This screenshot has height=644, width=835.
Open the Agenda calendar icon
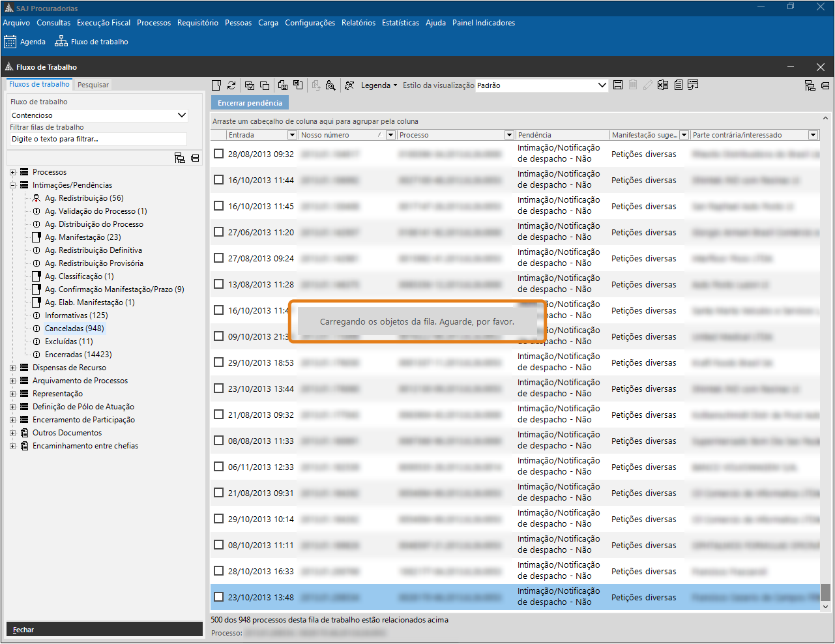click(10, 42)
